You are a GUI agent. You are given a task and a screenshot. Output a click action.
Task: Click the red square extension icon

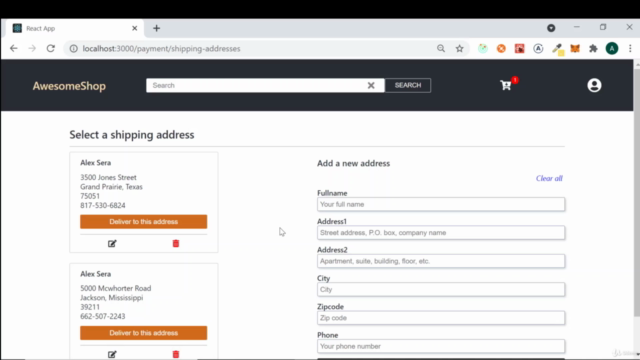coord(520,49)
